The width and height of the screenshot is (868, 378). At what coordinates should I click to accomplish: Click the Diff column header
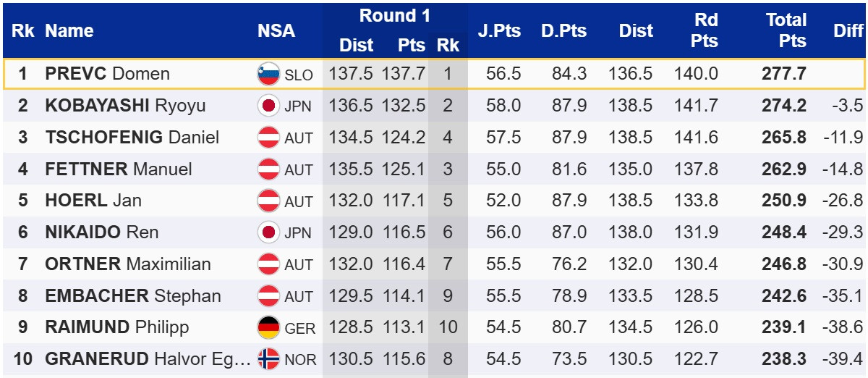point(848,31)
